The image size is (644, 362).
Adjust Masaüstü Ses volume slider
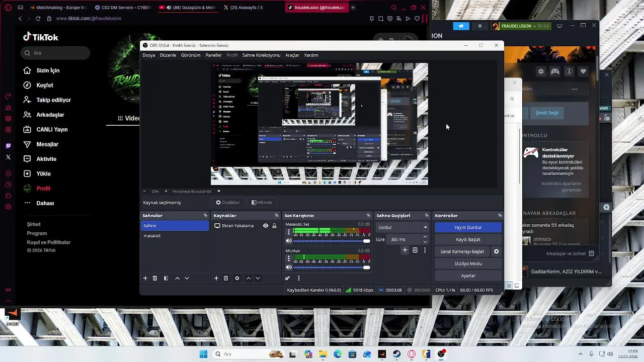pos(332,241)
